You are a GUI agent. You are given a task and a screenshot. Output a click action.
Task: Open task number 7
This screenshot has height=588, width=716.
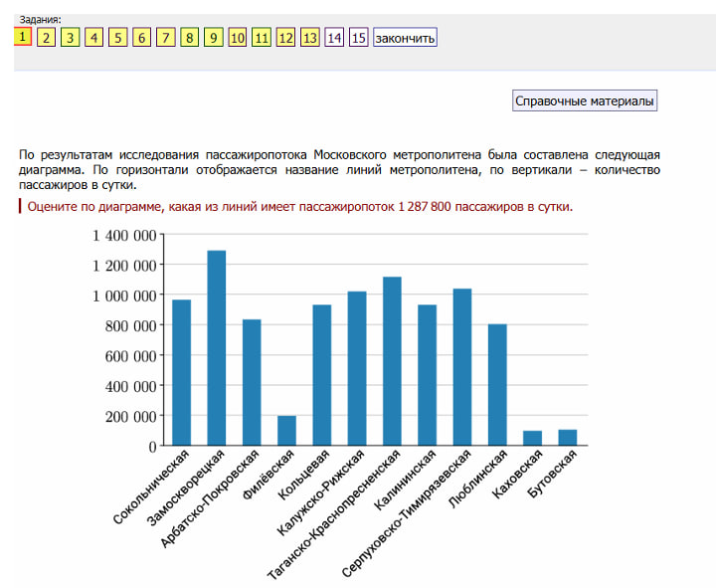point(165,38)
